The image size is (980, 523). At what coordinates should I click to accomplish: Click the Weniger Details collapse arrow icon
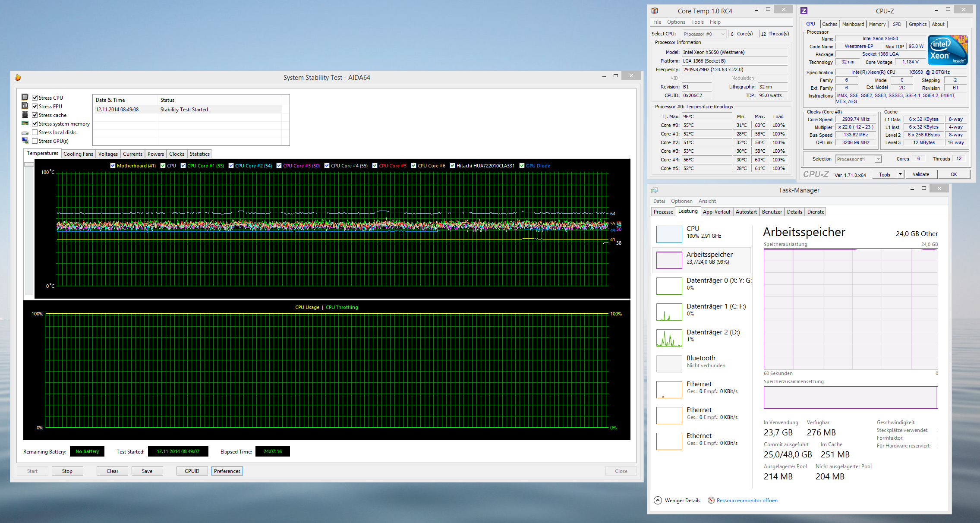(x=658, y=501)
